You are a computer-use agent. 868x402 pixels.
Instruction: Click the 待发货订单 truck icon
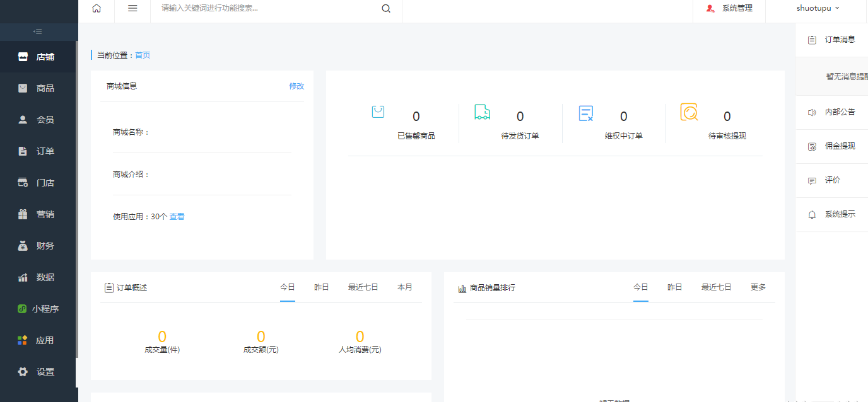click(x=483, y=112)
